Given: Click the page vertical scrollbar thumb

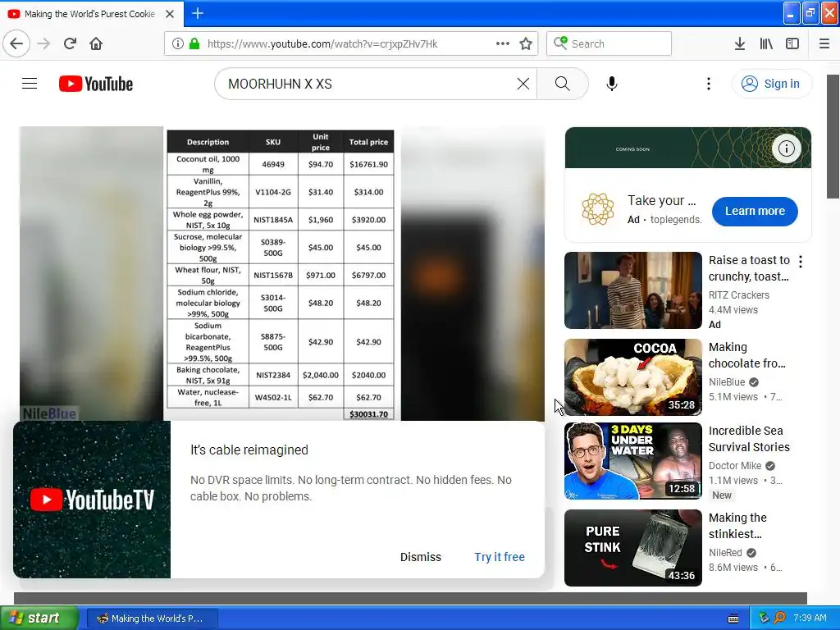Looking at the screenshot, I should (833, 136).
